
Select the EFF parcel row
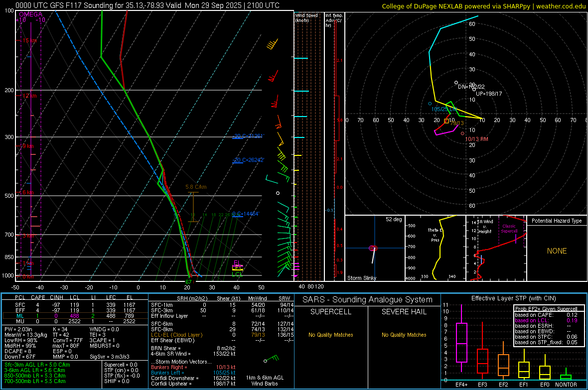[74, 310]
